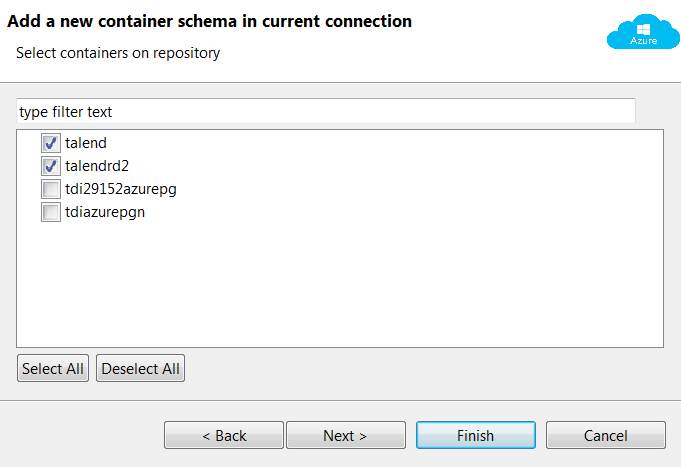Click the Azure text under the cloud
This screenshot has width=681, height=467.
[x=644, y=41]
